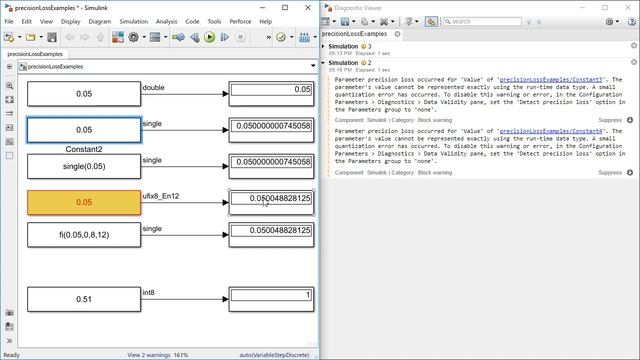Click the display block showing value 1
Viewport: 640px width, 360px height.
point(271,299)
